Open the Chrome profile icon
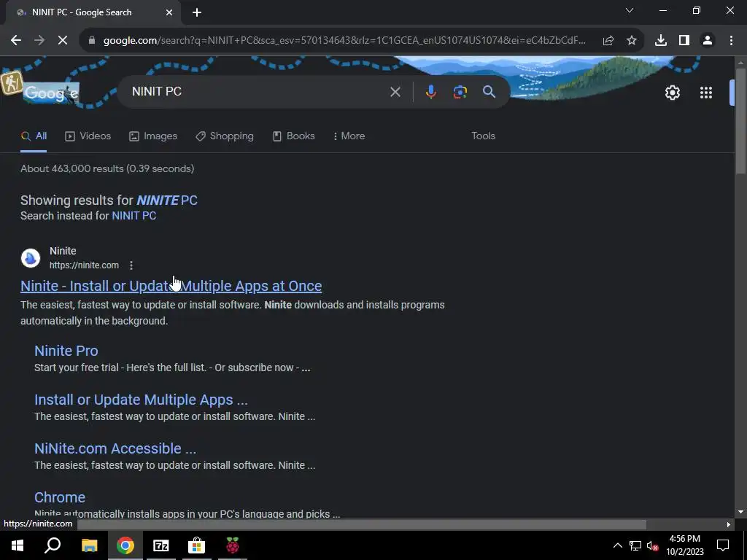The image size is (747, 560). 708,41
